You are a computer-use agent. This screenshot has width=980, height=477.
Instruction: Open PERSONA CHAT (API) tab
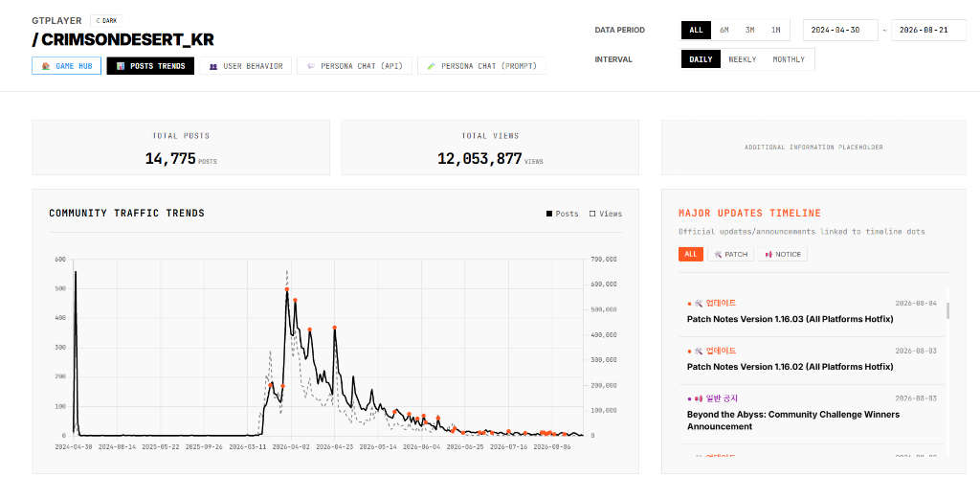pos(354,66)
